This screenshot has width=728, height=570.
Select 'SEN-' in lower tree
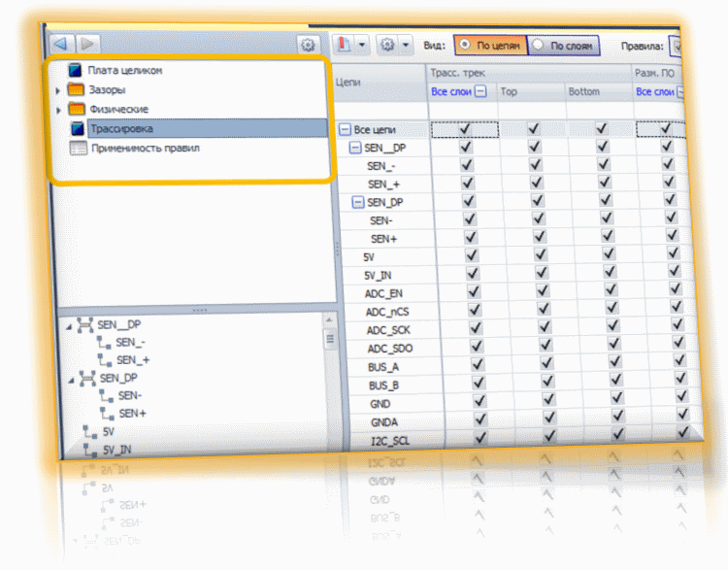click(129, 395)
